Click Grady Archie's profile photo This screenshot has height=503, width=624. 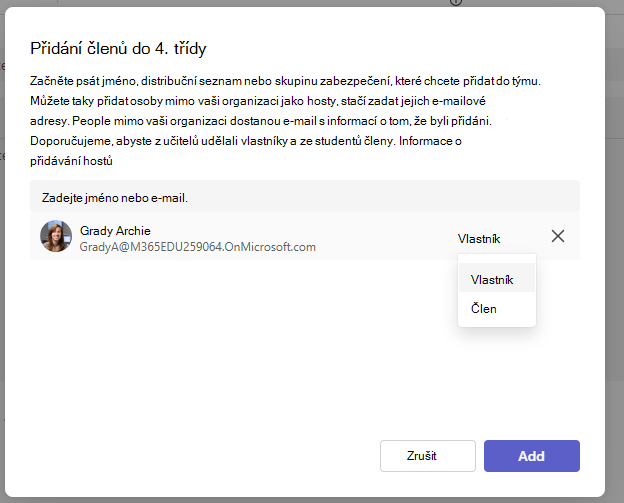point(56,236)
